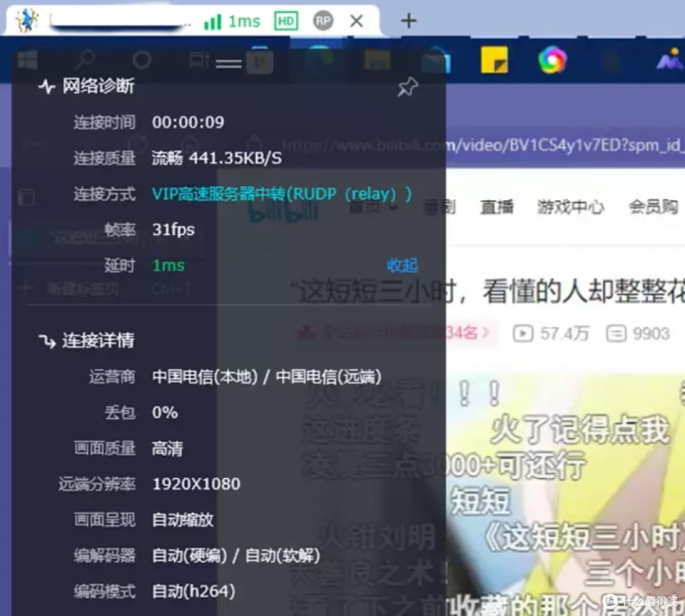Click the video player thumbnail area
Image resolution: width=685 pixels, height=616 pixels.
pyautogui.click(x=564, y=493)
